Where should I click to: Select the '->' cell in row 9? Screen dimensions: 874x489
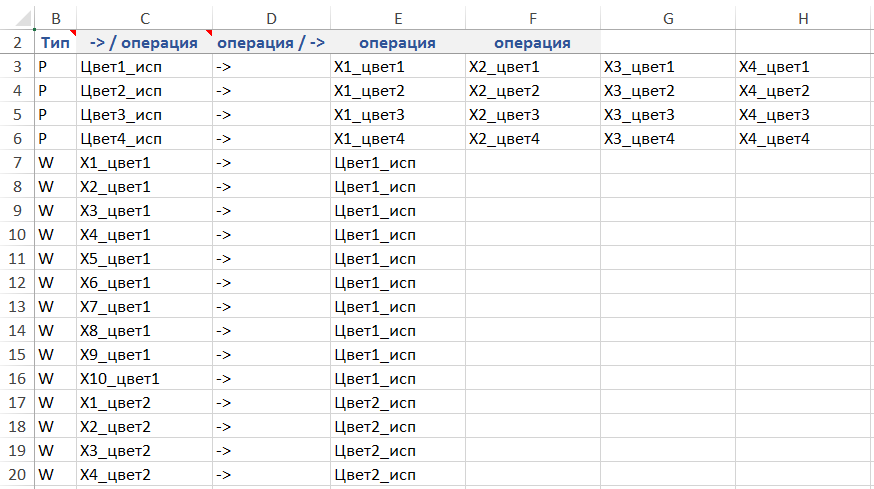point(271,211)
